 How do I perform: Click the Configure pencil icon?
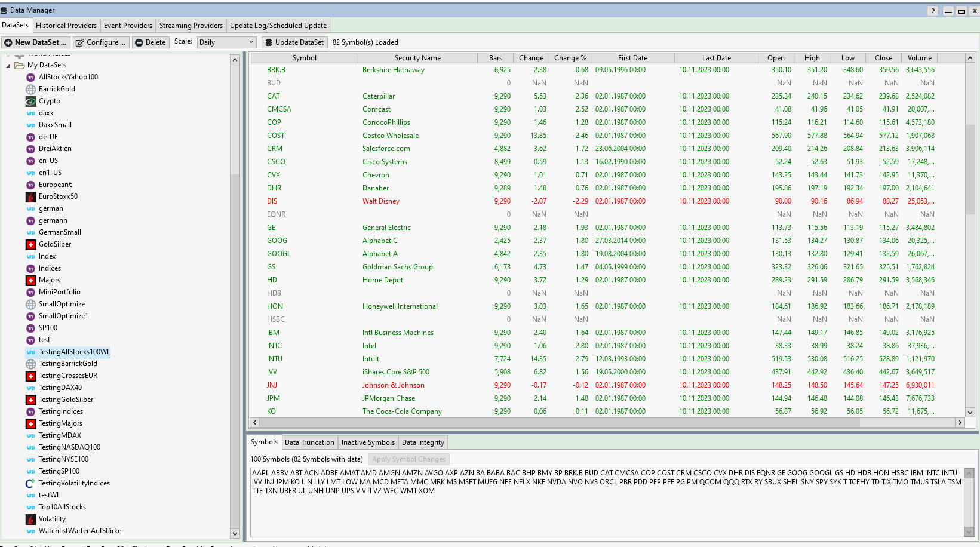[79, 42]
